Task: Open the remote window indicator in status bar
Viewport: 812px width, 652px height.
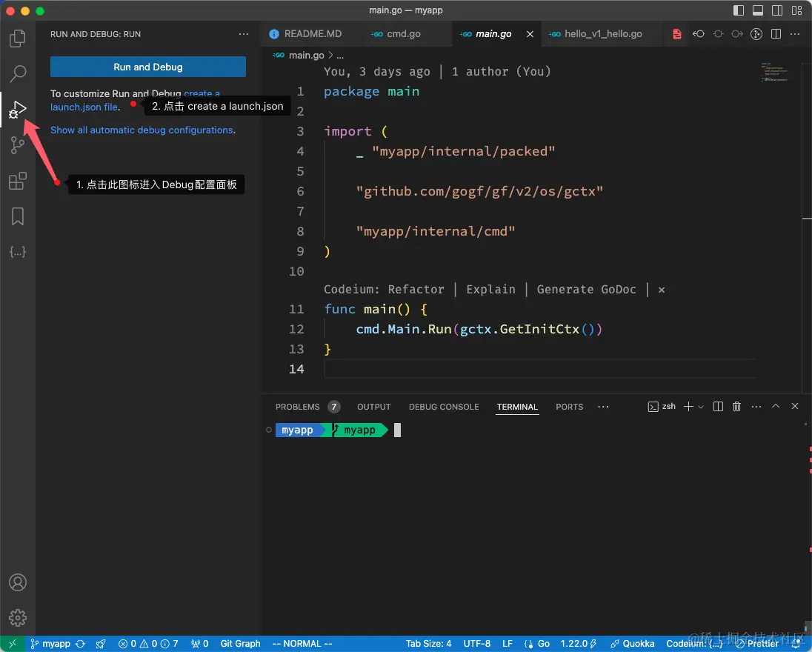Action: 13,644
